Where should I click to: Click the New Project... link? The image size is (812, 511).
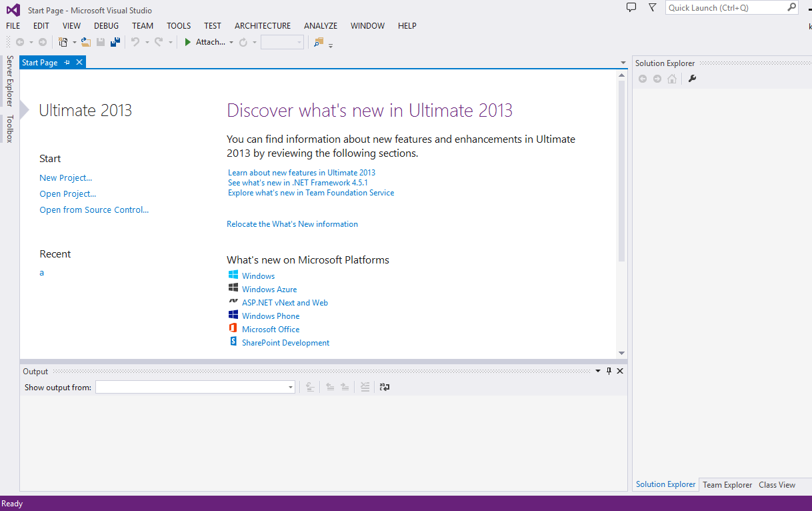point(66,177)
